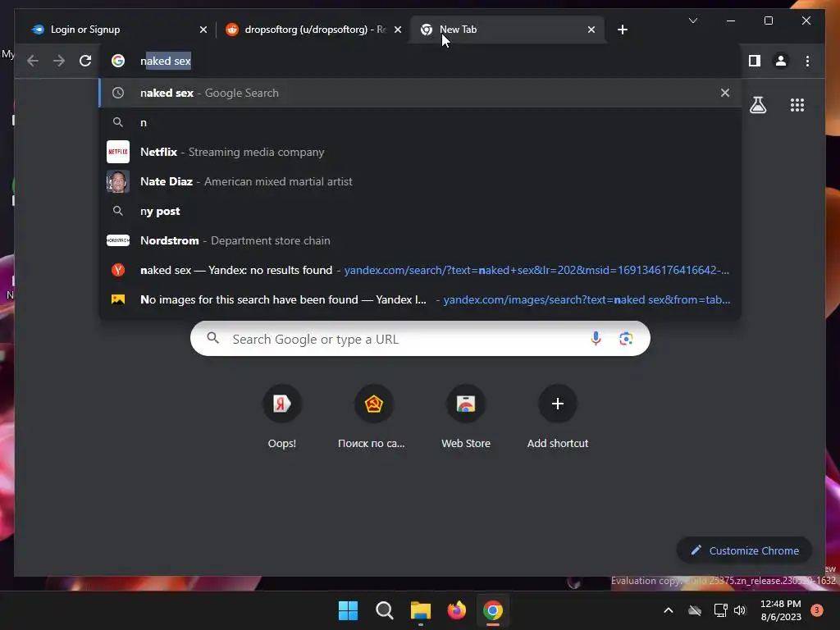Open Windows Start menu

[348, 610]
